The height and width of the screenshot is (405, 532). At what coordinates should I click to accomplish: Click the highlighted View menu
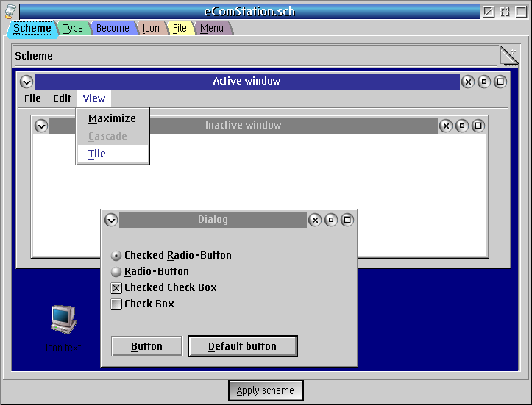(94, 98)
